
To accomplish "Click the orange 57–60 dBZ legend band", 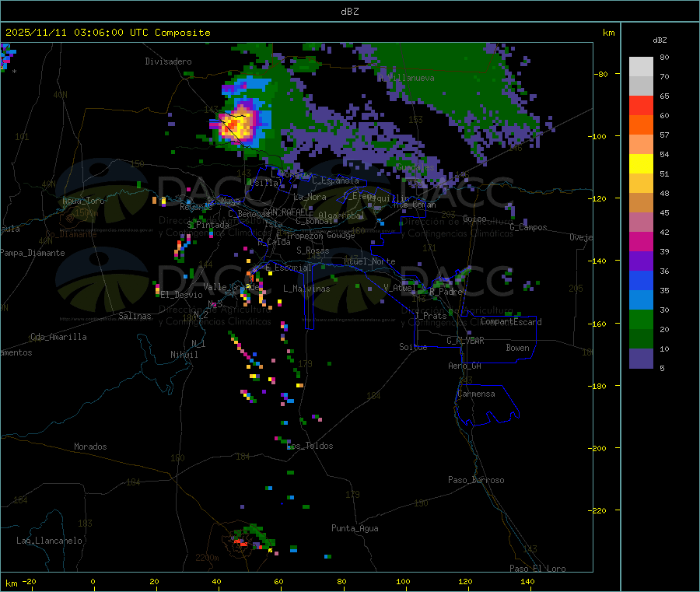I will [641, 124].
